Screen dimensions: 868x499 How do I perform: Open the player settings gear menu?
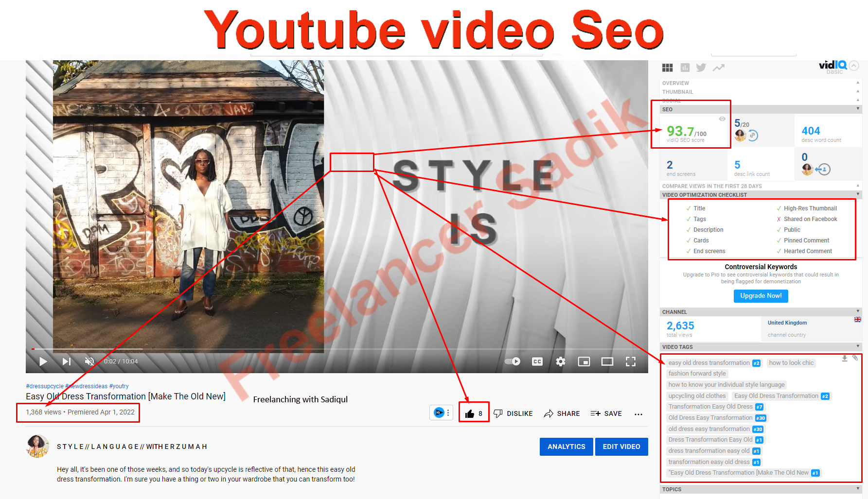(x=561, y=361)
